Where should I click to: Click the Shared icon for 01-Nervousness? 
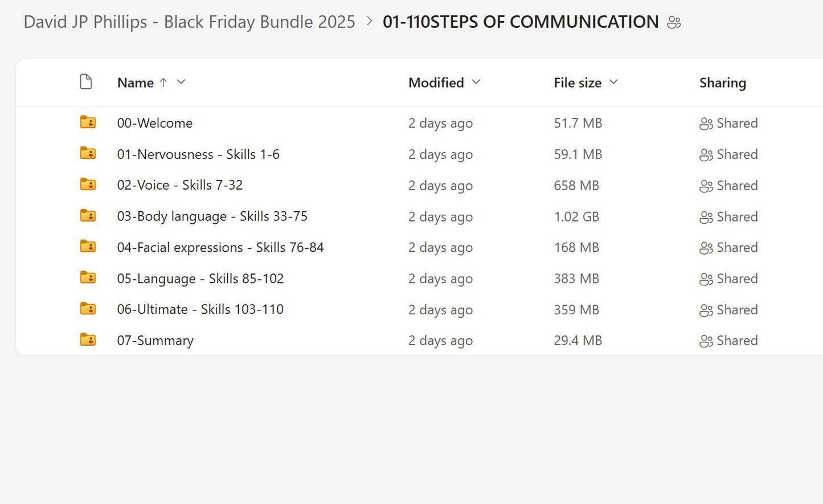(x=706, y=154)
